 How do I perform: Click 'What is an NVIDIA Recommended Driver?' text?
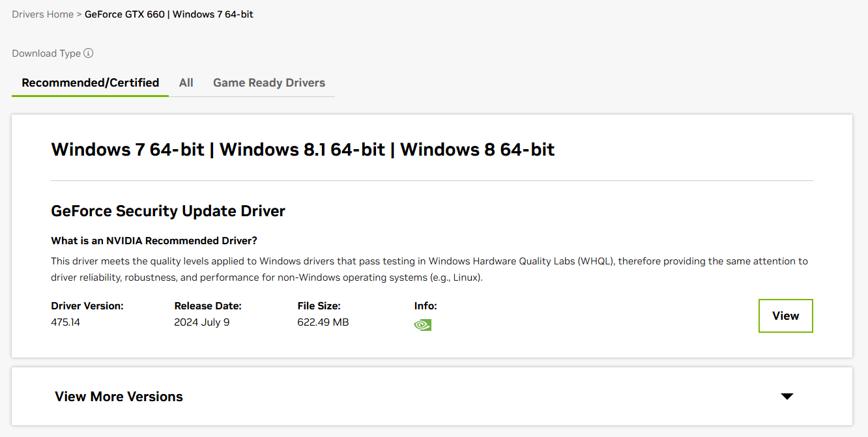pos(154,241)
